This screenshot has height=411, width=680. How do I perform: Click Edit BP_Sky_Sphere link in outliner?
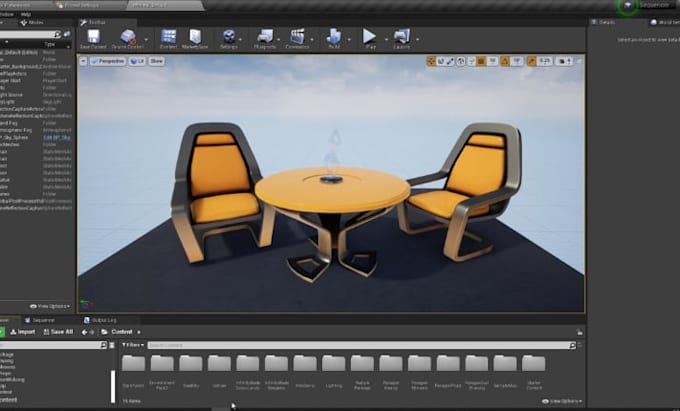coord(56,137)
